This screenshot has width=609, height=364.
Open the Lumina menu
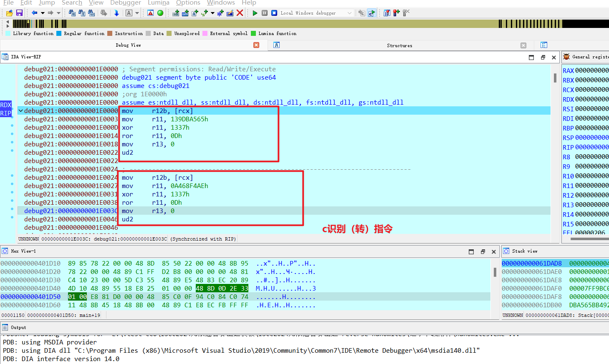tap(159, 3)
